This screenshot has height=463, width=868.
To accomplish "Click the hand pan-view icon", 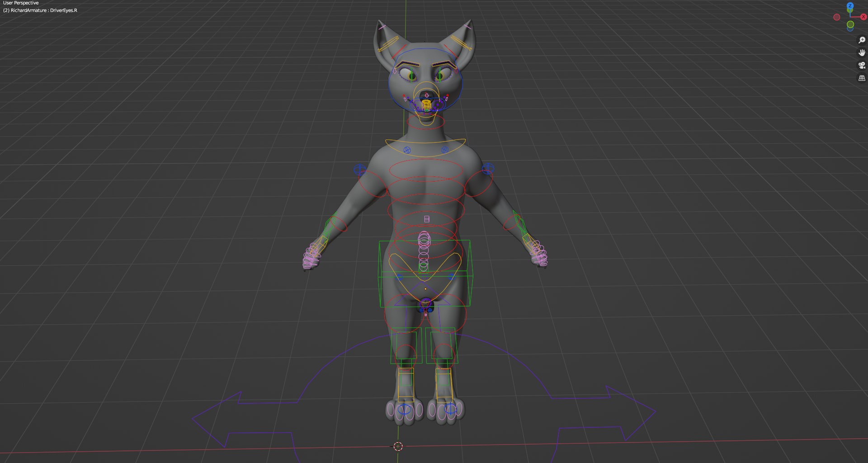I will coord(862,53).
